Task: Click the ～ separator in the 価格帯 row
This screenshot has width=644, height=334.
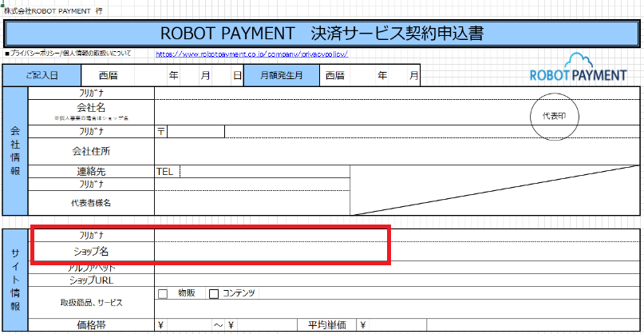Action: point(219,325)
